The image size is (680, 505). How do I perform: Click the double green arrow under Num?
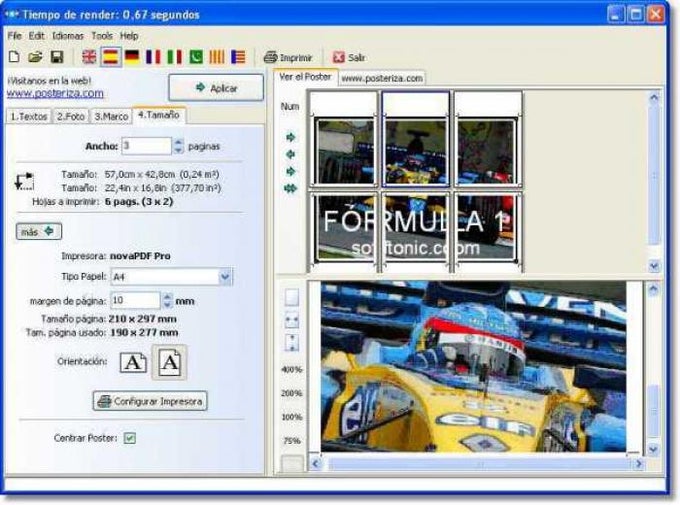click(x=290, y=188)
